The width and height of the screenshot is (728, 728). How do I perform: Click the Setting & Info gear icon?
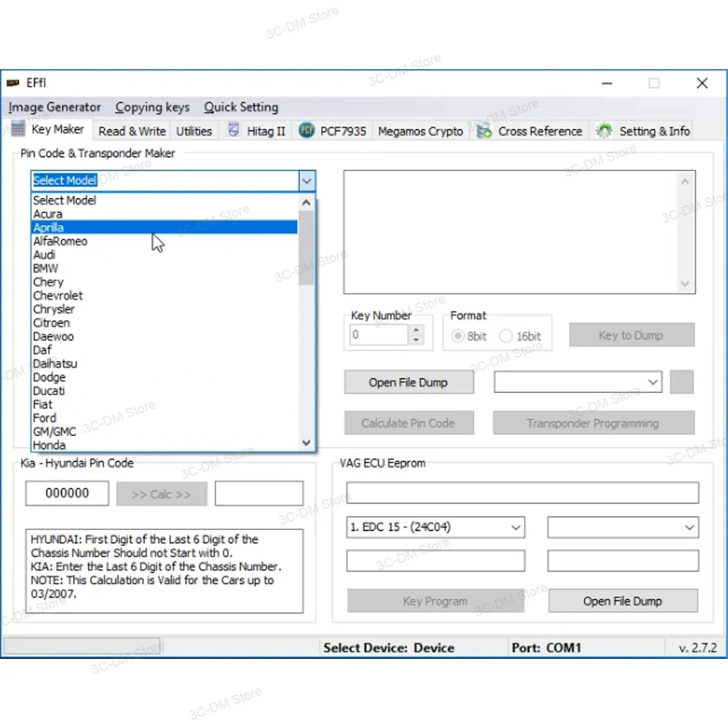(604, 131)
